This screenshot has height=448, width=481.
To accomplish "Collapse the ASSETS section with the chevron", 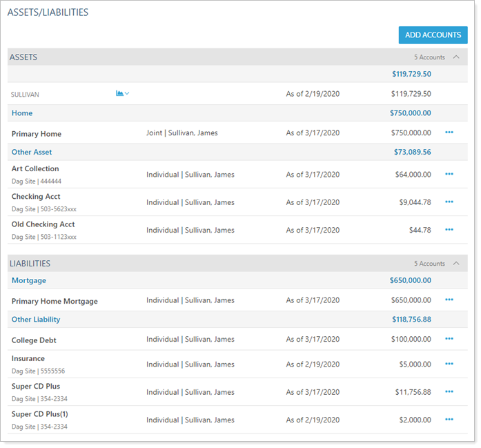I will [456, 57].
